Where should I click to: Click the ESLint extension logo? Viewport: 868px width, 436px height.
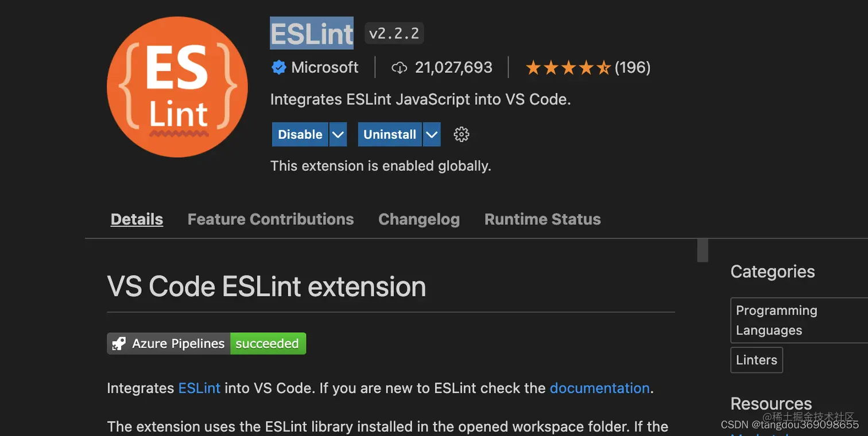coord(177,87)
